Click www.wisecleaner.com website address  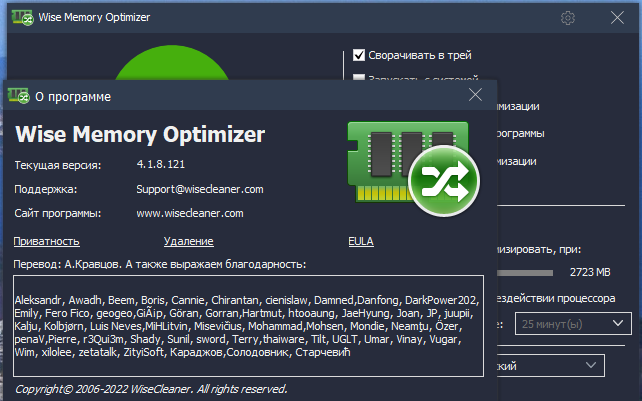(x=190, y=213)
